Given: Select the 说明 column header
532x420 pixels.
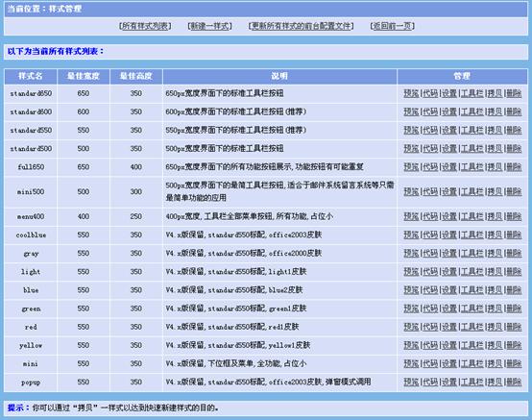Looking at the screenshot, I should click(279, 76).
